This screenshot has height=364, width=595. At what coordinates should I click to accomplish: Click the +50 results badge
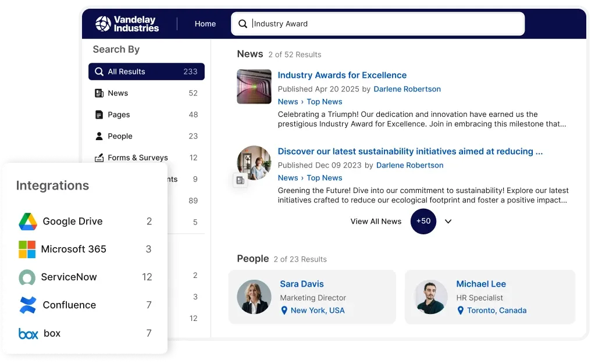[x=423, y=222]
